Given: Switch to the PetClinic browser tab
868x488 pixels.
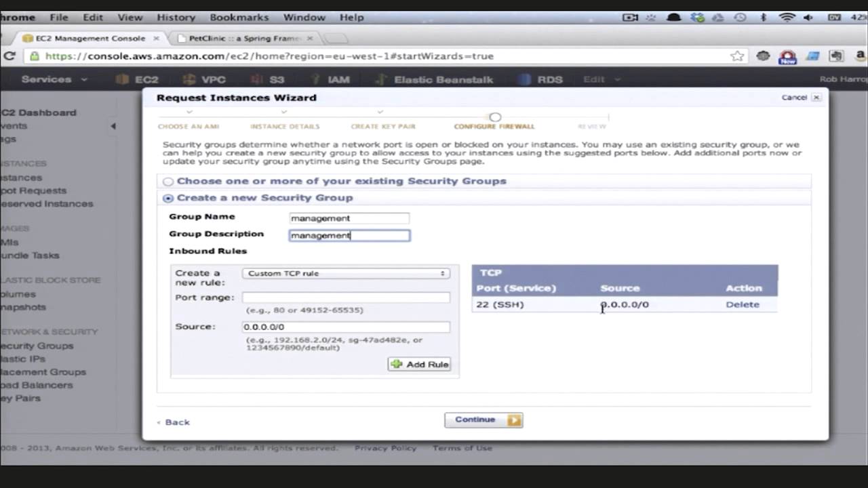Looking at the screenshot, I should click(245, 39).
